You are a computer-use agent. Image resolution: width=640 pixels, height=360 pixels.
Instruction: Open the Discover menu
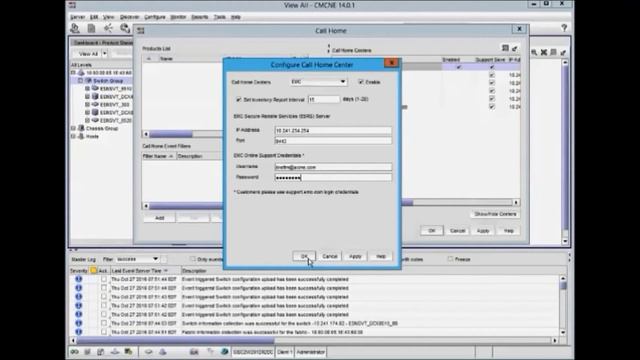click(x=129, y=17)
